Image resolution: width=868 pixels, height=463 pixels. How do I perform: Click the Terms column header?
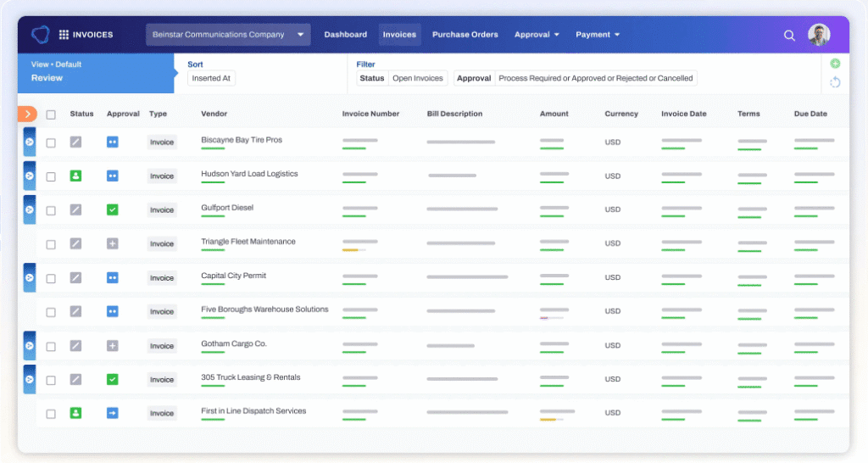[x=748, y=114]
